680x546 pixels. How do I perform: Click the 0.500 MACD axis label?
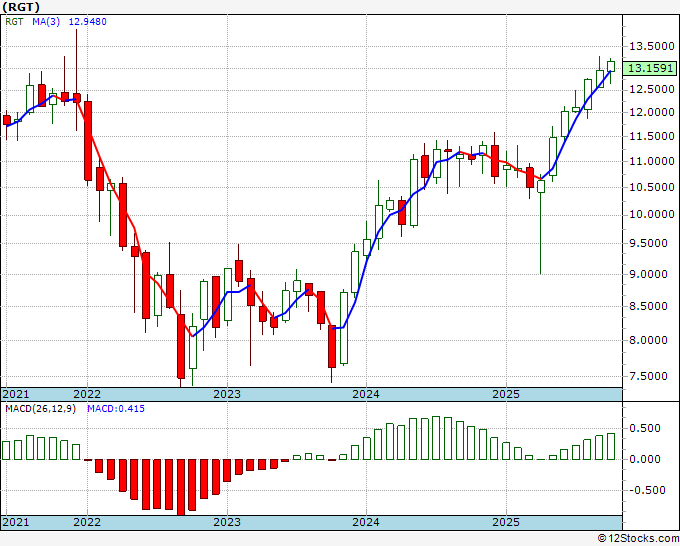[x=646, y=428]
